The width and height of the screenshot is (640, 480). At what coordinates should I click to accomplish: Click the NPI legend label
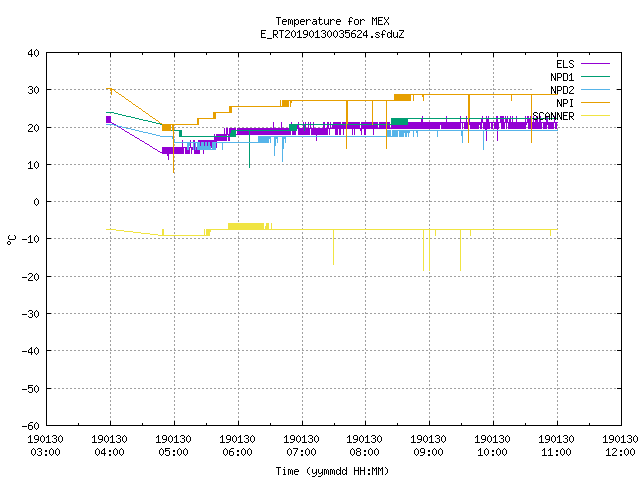click(x=565, y=103)
